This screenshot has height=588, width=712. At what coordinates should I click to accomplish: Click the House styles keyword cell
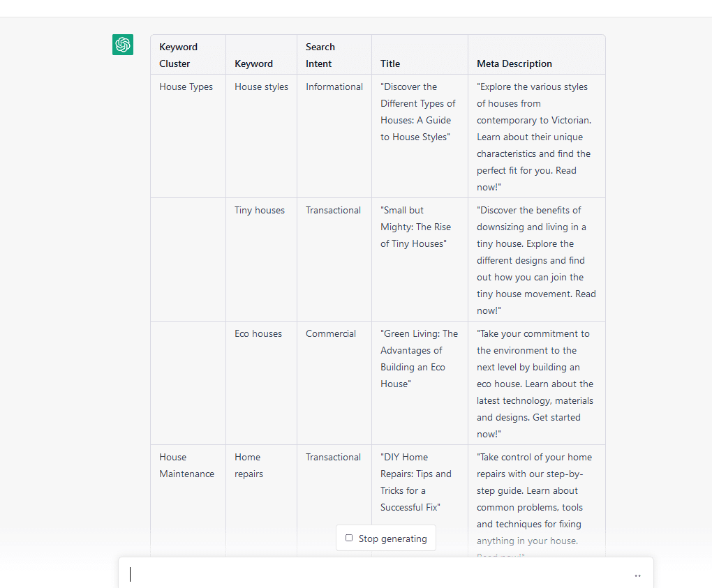(261, 87)
